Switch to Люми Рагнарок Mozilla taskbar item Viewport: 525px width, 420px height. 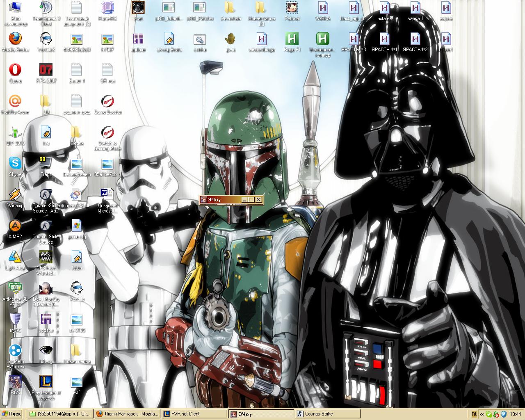pos(127,414)
